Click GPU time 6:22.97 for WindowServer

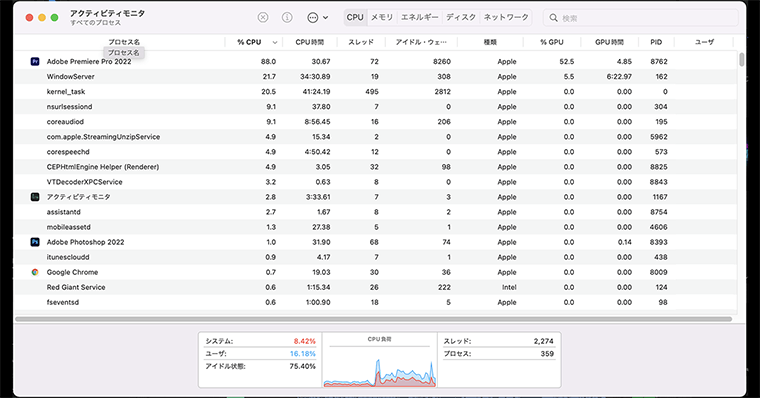point(619,77)
